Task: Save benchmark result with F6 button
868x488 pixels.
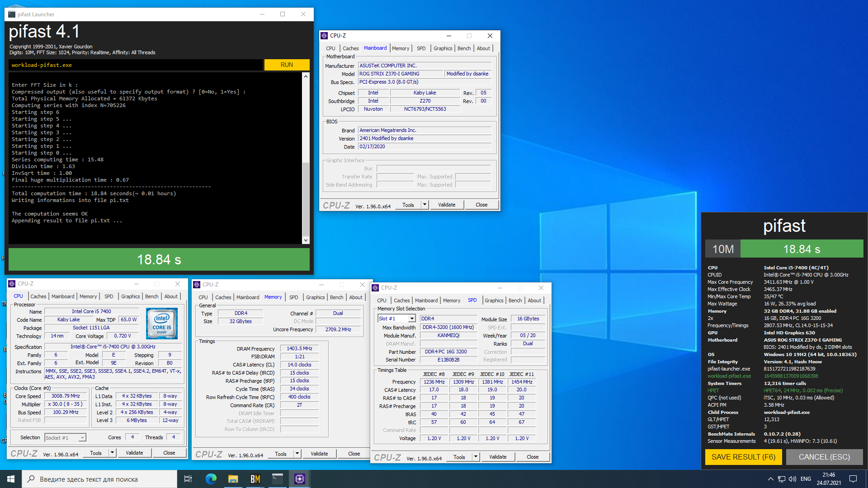Action: [x=743, y=457]
